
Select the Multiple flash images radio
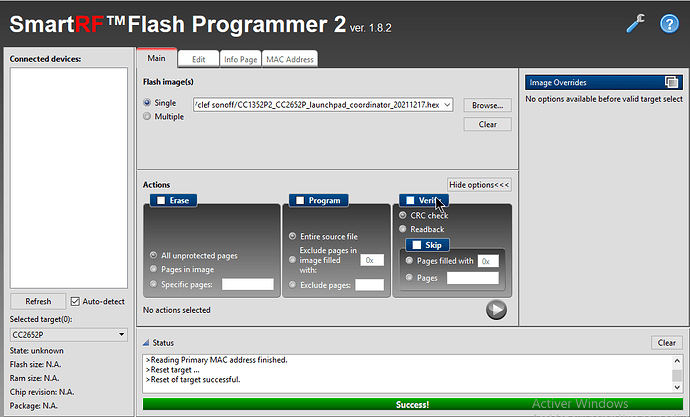tap(147, 117)
